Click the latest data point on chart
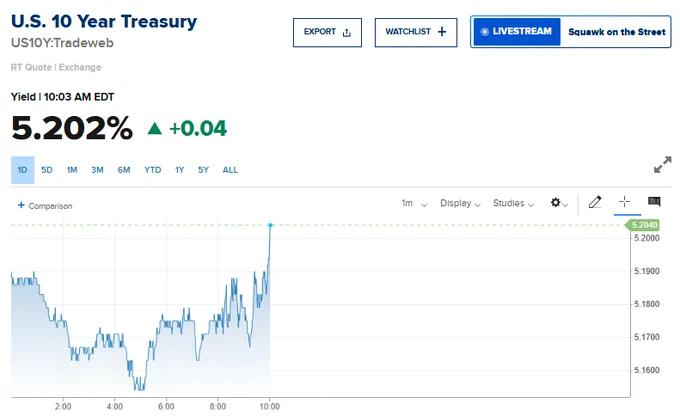 tap(270, 225)
